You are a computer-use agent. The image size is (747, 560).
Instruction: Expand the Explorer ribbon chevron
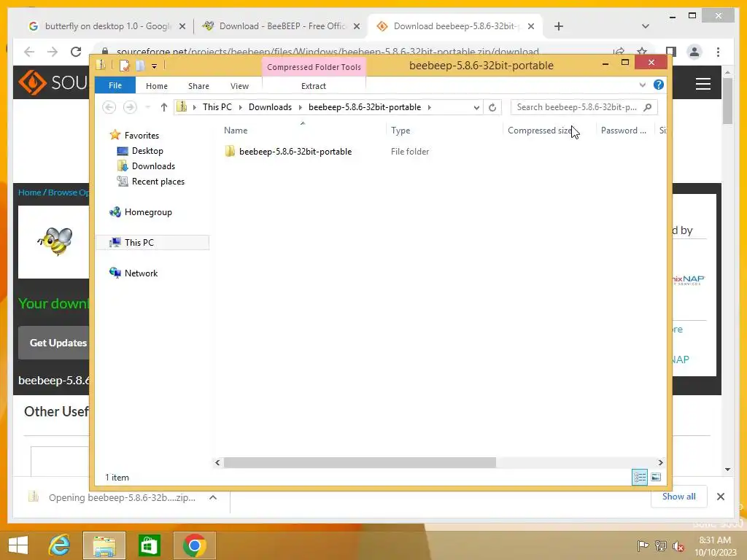click(x=642, y=85)
